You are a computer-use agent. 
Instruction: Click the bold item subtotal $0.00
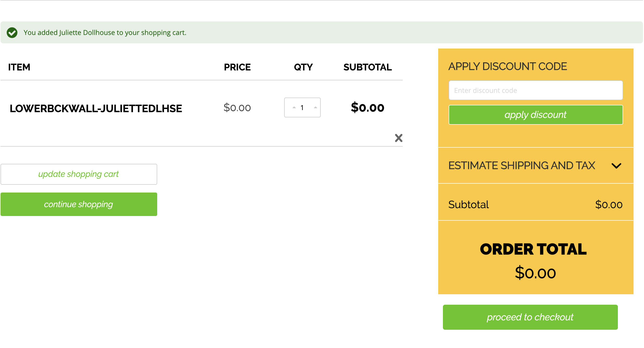pos(367,108)
